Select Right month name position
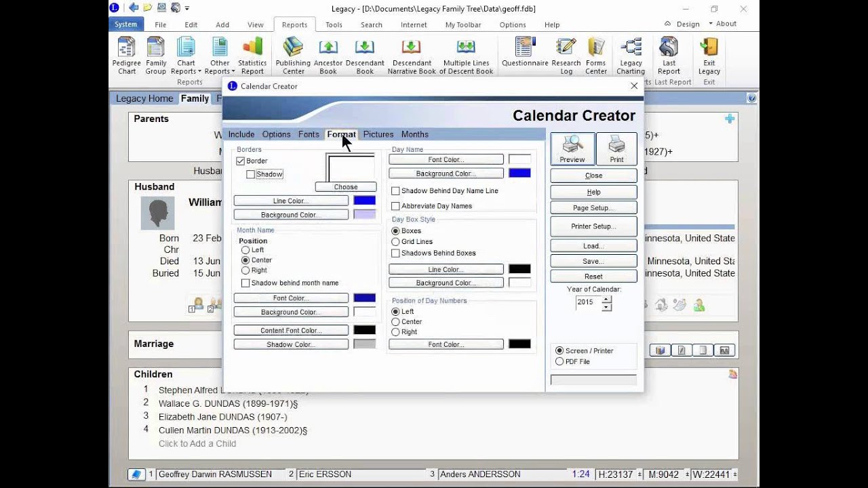The width and height of the screenshot is (868, 488). click(245, 270)
